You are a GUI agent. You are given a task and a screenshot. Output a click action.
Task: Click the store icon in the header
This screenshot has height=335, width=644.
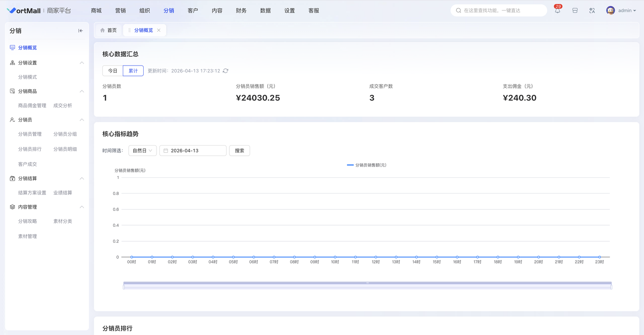pos(575,11)
